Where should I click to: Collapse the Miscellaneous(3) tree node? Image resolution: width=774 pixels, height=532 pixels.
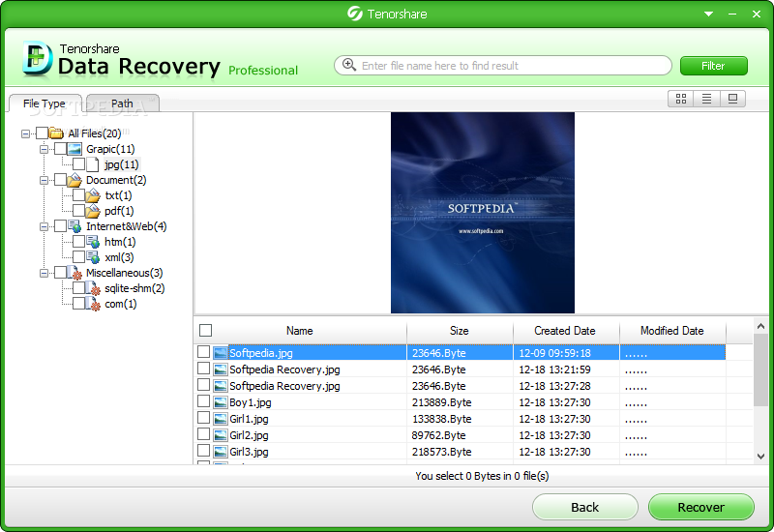tap(44, 273)
